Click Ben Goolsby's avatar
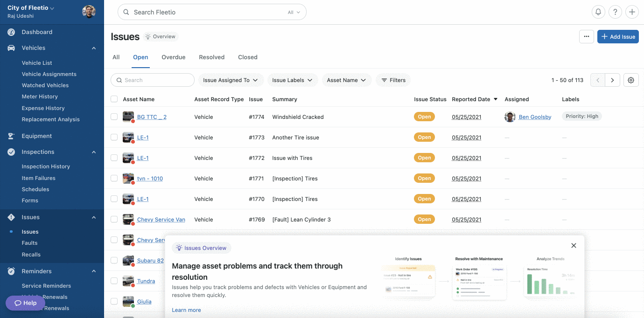The width and height of the screenshot is (644, 318). 510,117
